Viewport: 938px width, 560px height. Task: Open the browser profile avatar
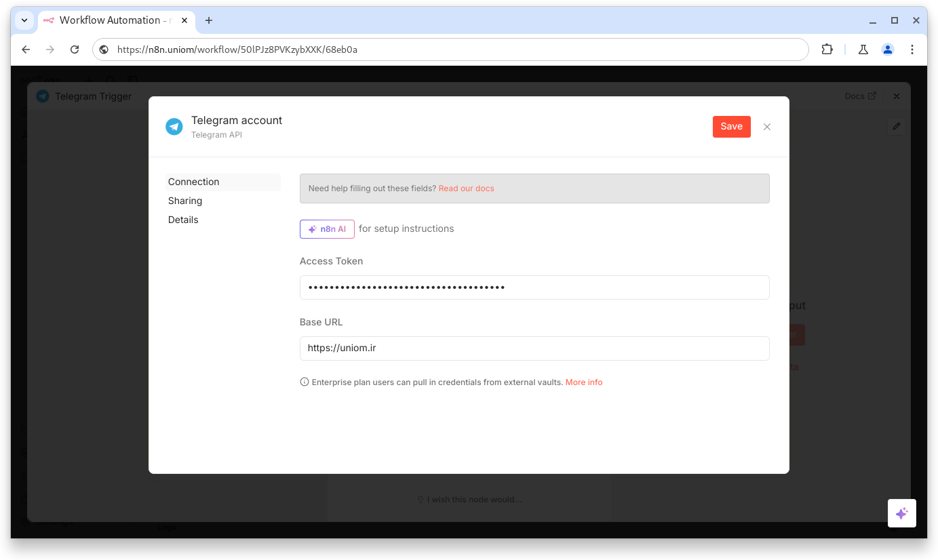888,49
